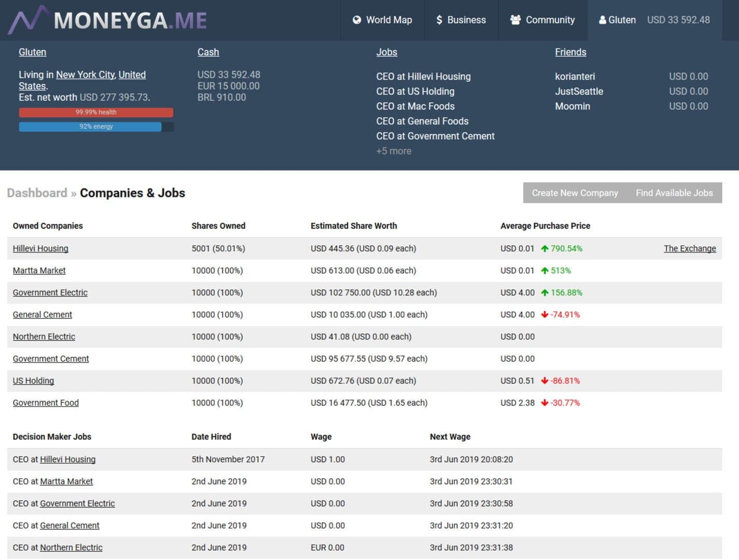Click green up arrow in Hillevi Housing row
The height and width of the screenshot is (560, 739).
545,248
